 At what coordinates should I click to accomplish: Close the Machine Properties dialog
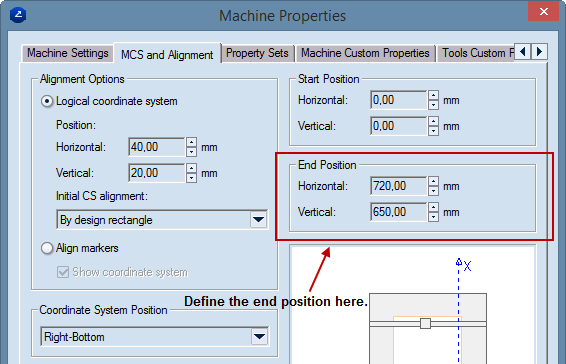543,12
